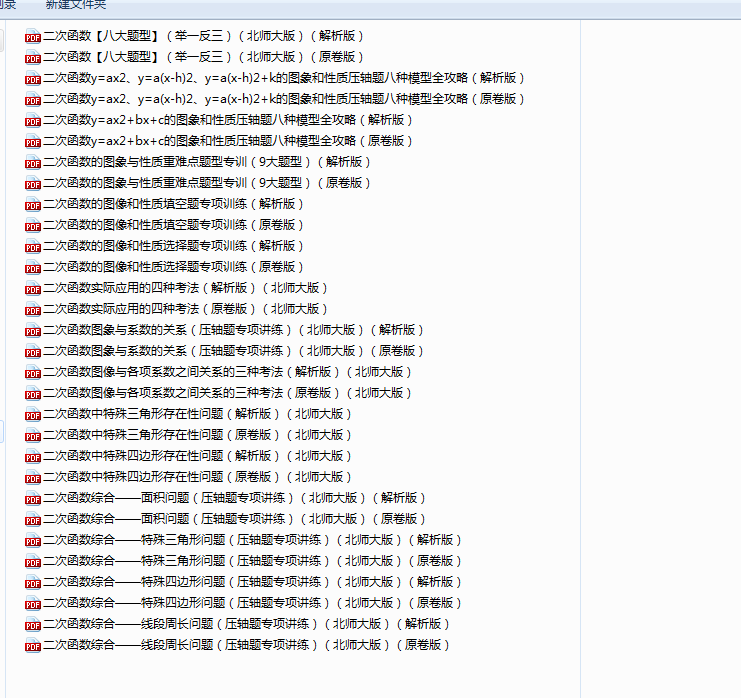This screenshot has width=741, height=698.
Task: Click PDF icon of 综合——特殊三角形问题 解析版
Action: 33,540
